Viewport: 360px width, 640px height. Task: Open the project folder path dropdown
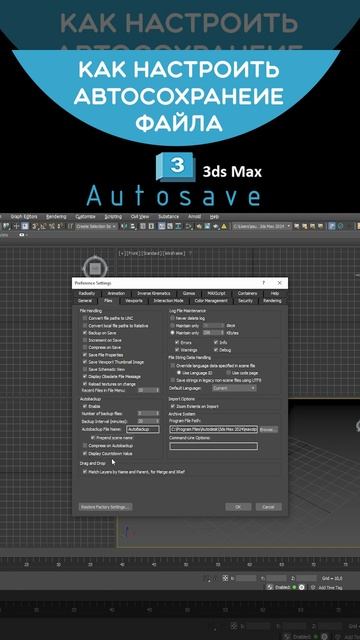coord(262,226)
